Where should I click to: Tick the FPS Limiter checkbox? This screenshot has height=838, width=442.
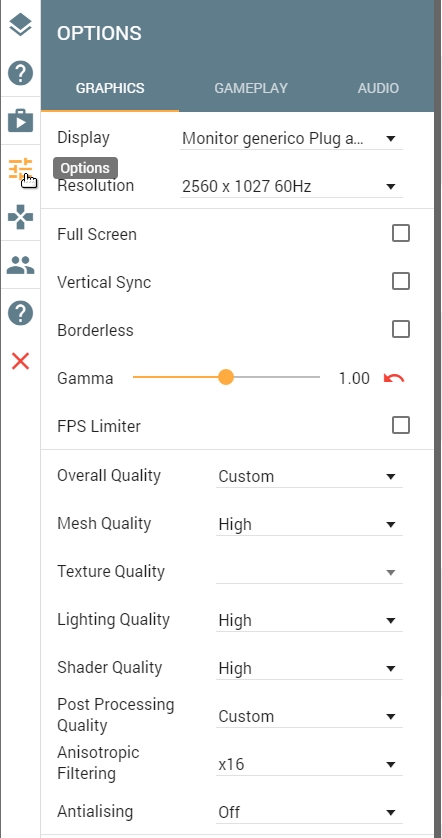[401, 426]
